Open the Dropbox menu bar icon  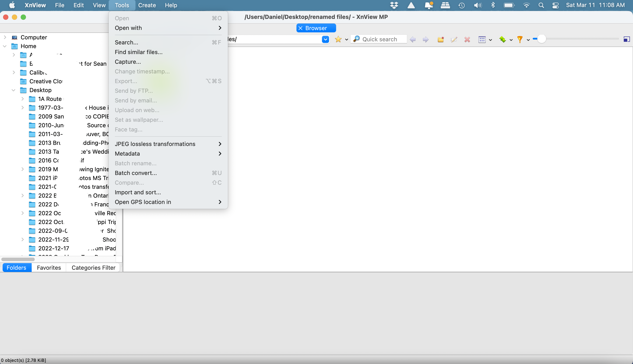pyautogui.click(x=394, y=5)
